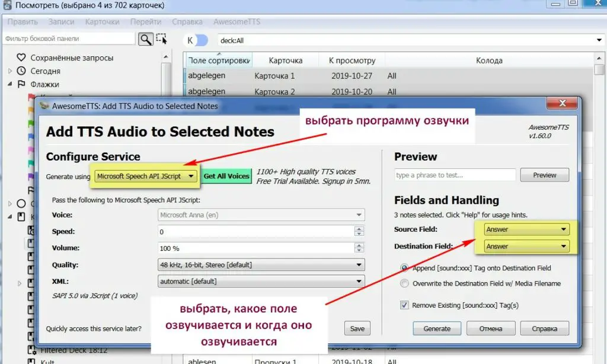This screenshot has width=607, height=364.
Task: Open the Карточки menu
Action: pos(102,22)
